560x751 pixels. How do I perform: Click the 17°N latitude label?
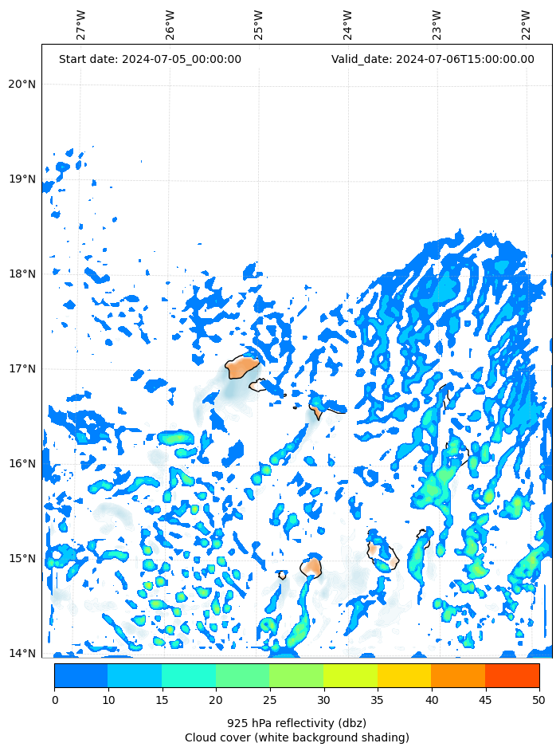click(22, 369)
